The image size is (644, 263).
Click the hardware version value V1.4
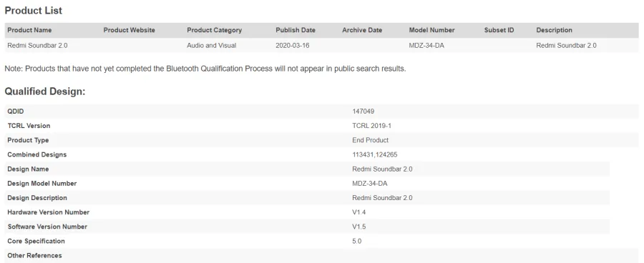click(359, 212)
